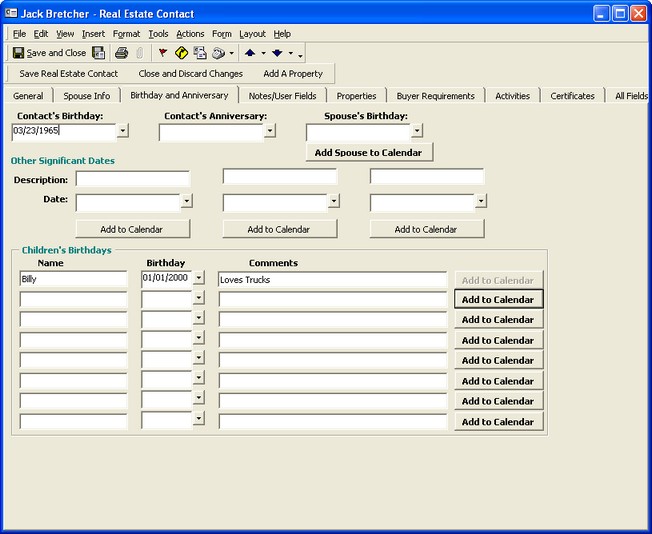Open the Spouse's Birthday date dropdown
The height and width of the screenshot is (534, 652).
(x=417, y=131)
